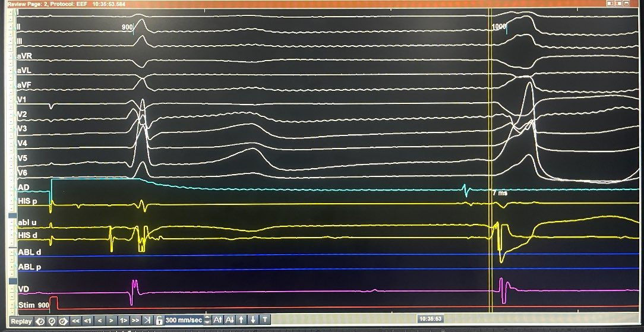Rewind fast with the << button
This screenshot has height=332, width=644.
coord(75,321)
